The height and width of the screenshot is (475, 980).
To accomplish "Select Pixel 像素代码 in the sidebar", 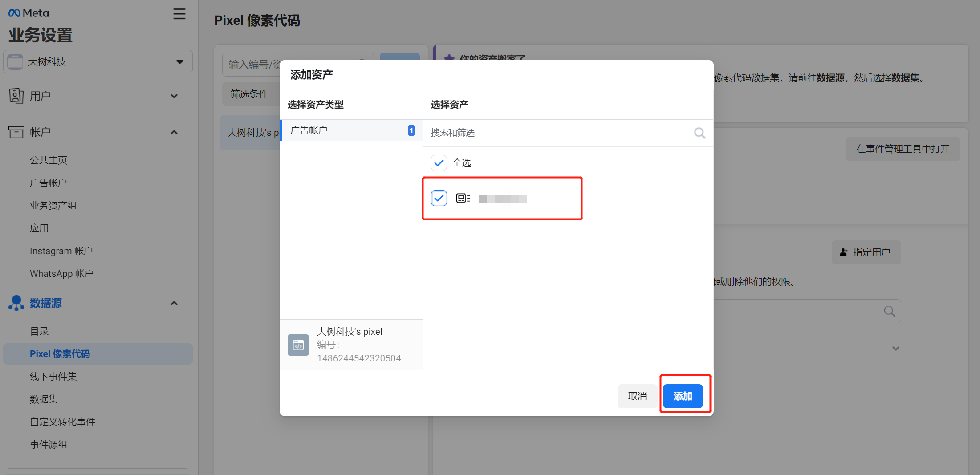I will 98,354.
